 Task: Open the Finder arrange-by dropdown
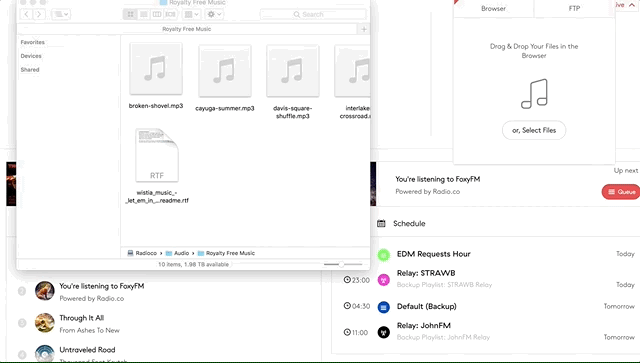(x=191, y=14)
